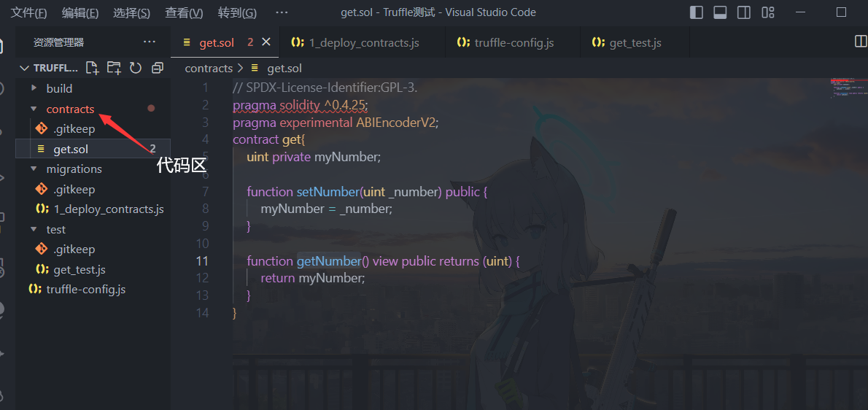Create a new folder in explorer toolbar

pos(114,68)
